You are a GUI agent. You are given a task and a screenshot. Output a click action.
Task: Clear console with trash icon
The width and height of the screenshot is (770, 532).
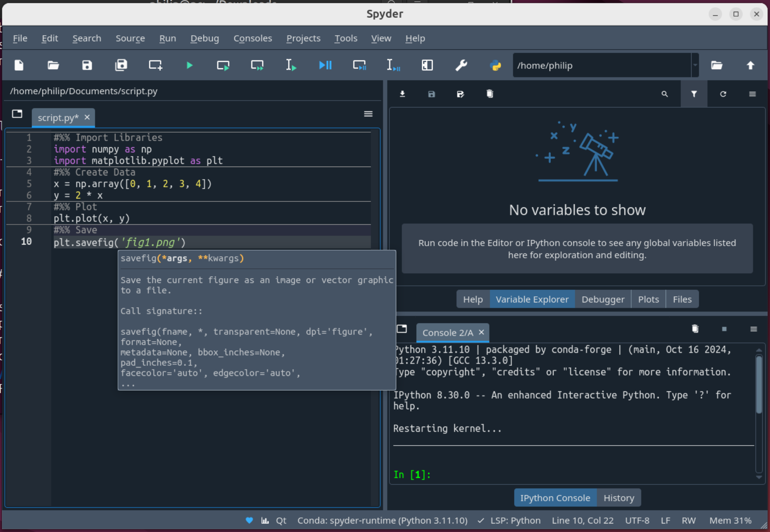coord(695,329)
